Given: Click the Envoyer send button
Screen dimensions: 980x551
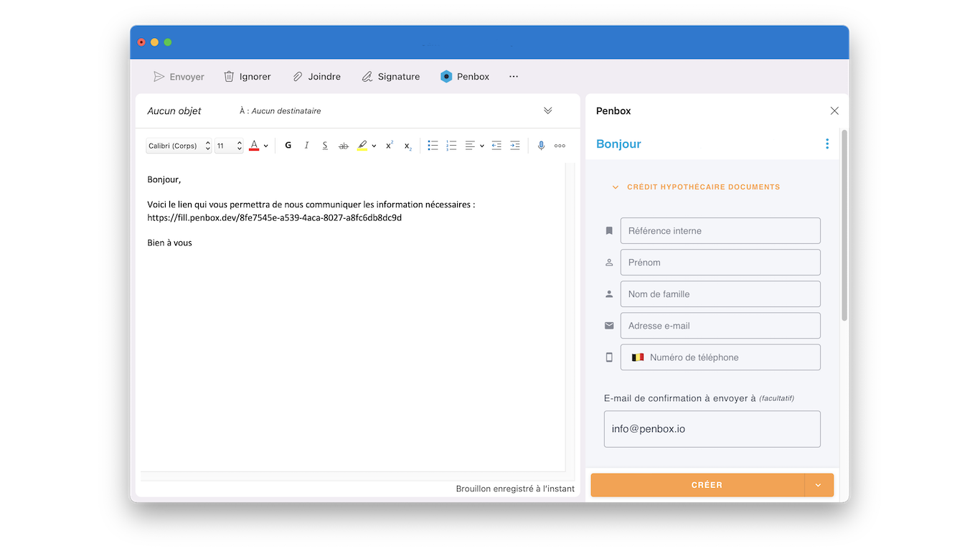Looking at the screenshot, I should pos(179,77).
